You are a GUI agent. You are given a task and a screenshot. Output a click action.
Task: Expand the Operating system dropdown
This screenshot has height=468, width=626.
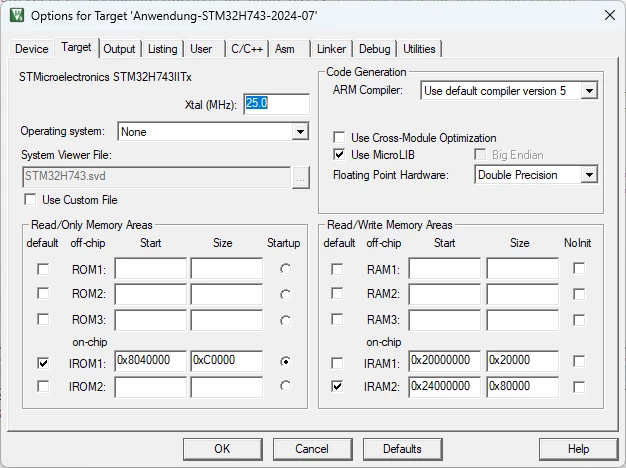click(x=300, y=131)
